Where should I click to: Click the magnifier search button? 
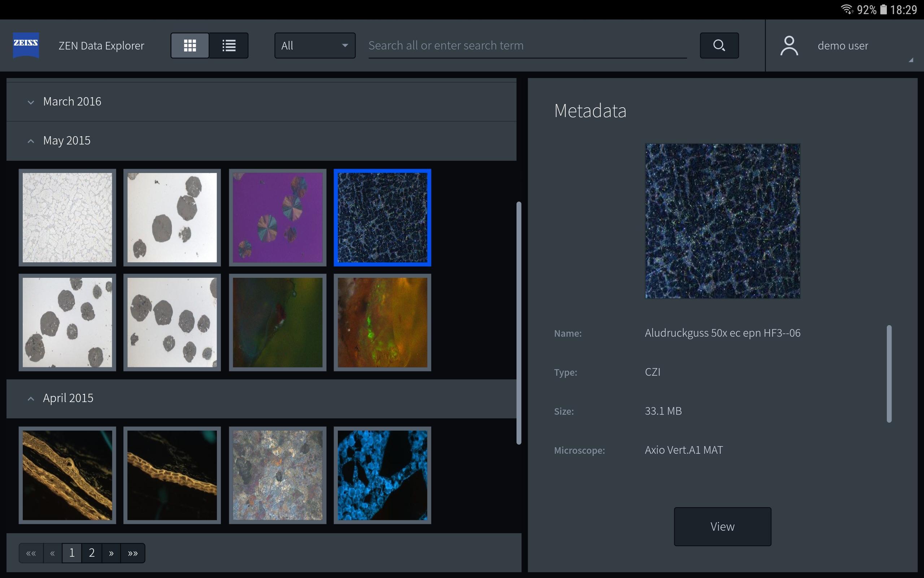[x=719, y=46]
